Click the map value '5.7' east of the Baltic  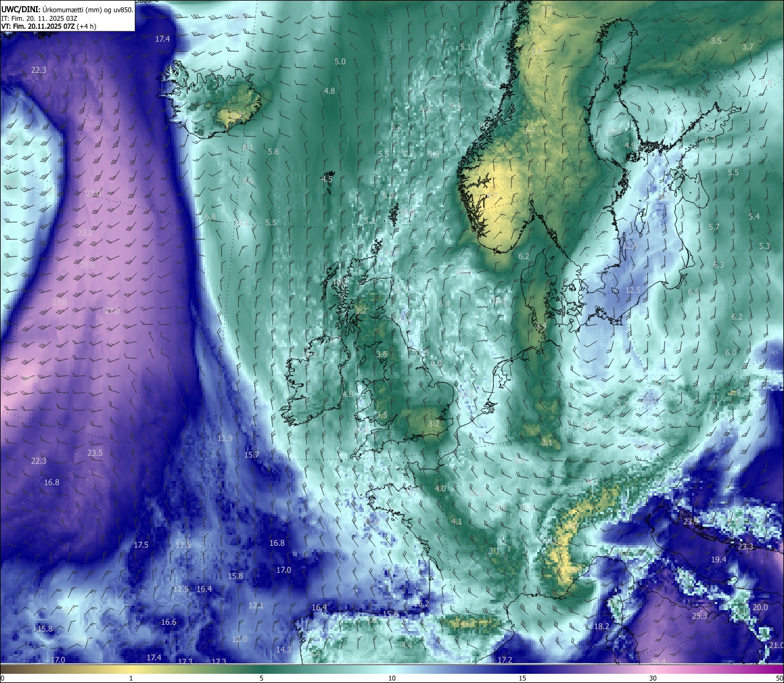714,227
